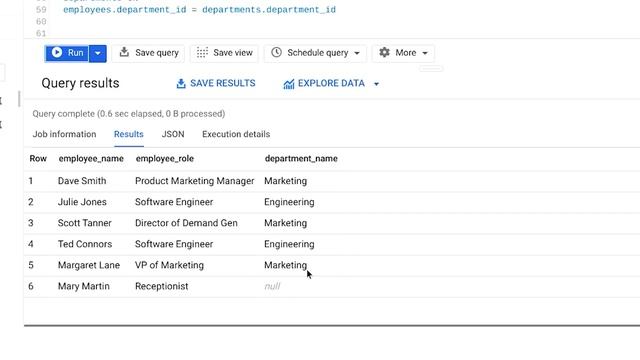Screen dimensions: 640x360
Task: Click the employee_name column header
Action: point(91,159)
